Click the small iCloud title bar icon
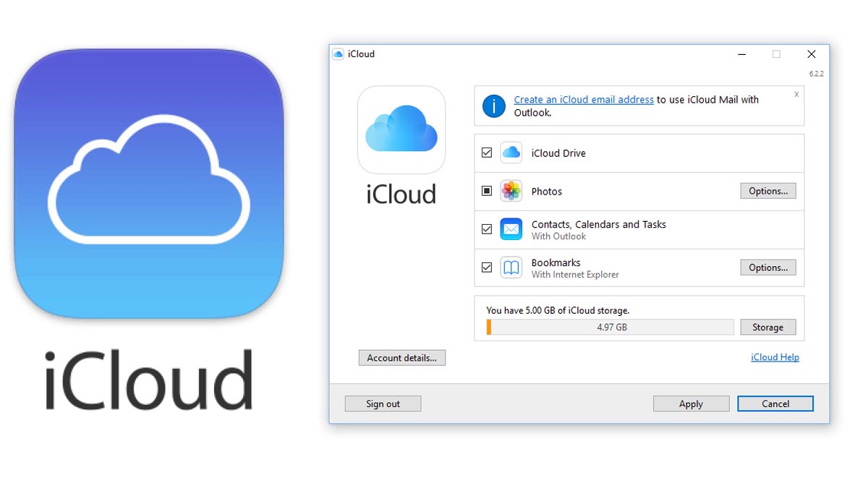 coord(338,54)
